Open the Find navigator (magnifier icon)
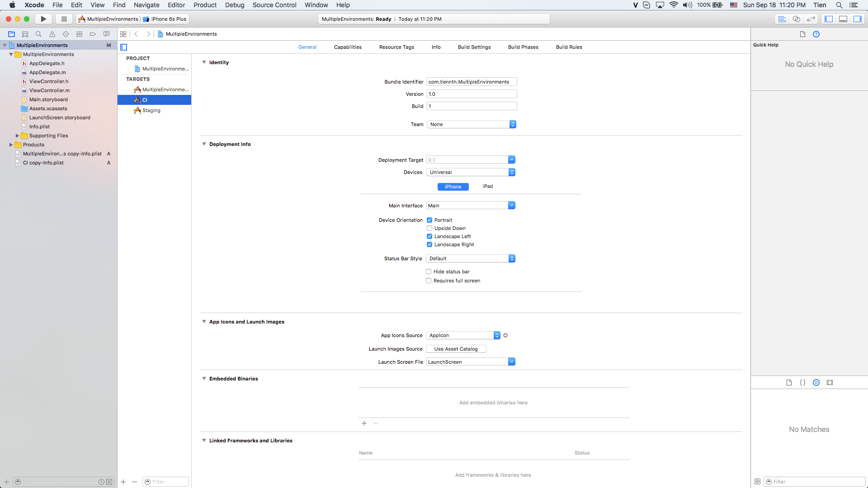 pyautogui.click(x=38, y=34)
